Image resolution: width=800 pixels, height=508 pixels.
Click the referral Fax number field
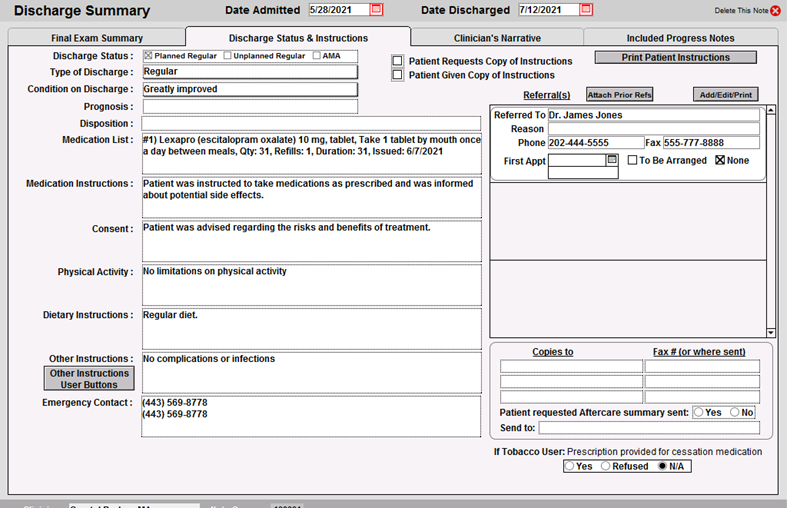711,143
